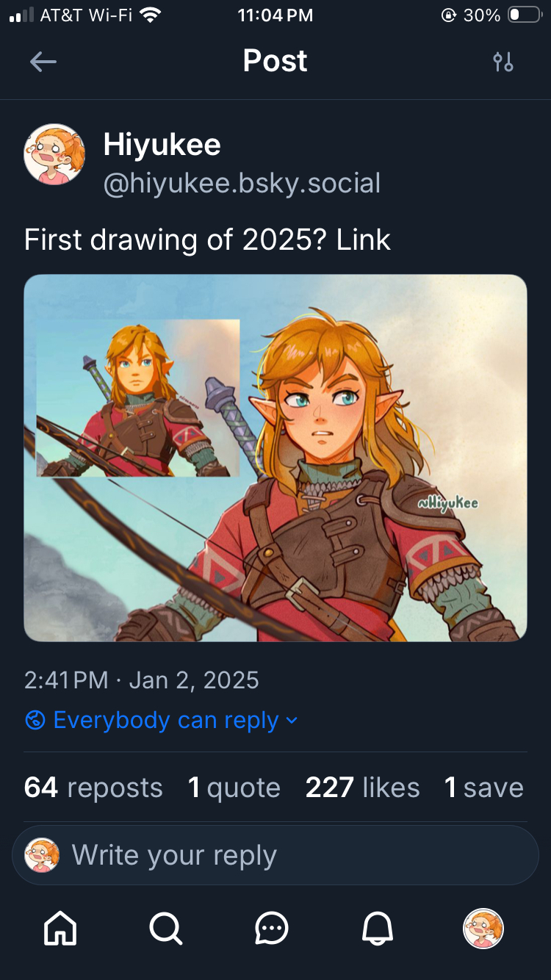The height and width of the screenshot is (980, 551).
Task: Tap the globe icon beside reply setting
Action: tap(35, 720)
